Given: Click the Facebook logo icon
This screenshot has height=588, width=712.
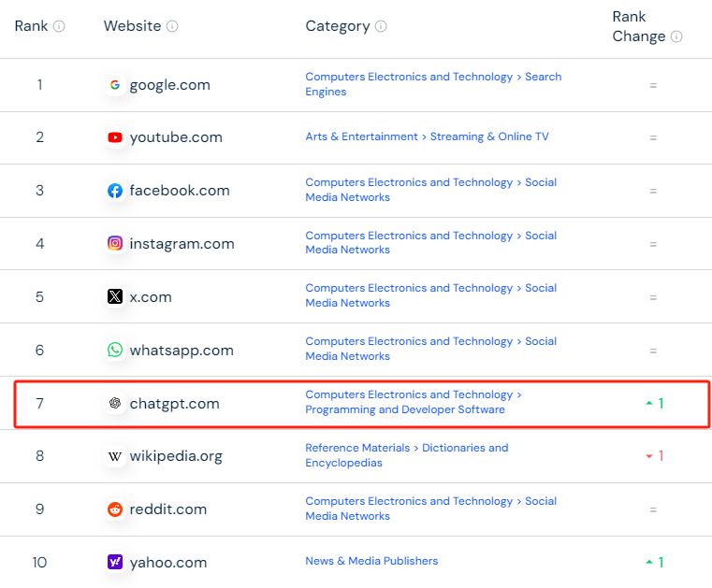Looking at the screenshot, I should tap(115, 191).
